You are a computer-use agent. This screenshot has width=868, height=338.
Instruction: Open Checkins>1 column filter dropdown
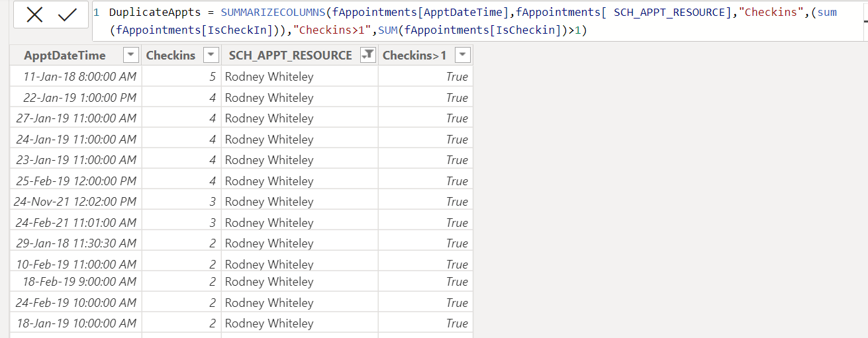(463, 56)
